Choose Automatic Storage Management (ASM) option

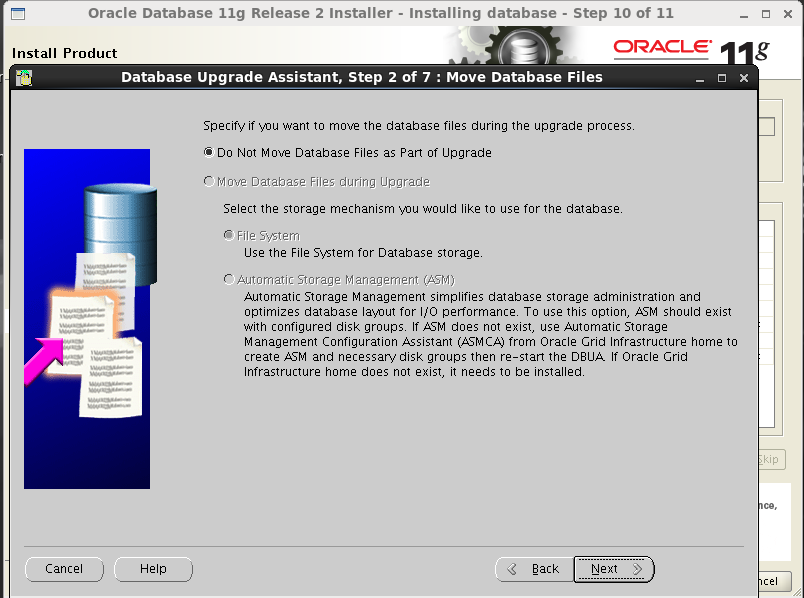coord(339,280)
